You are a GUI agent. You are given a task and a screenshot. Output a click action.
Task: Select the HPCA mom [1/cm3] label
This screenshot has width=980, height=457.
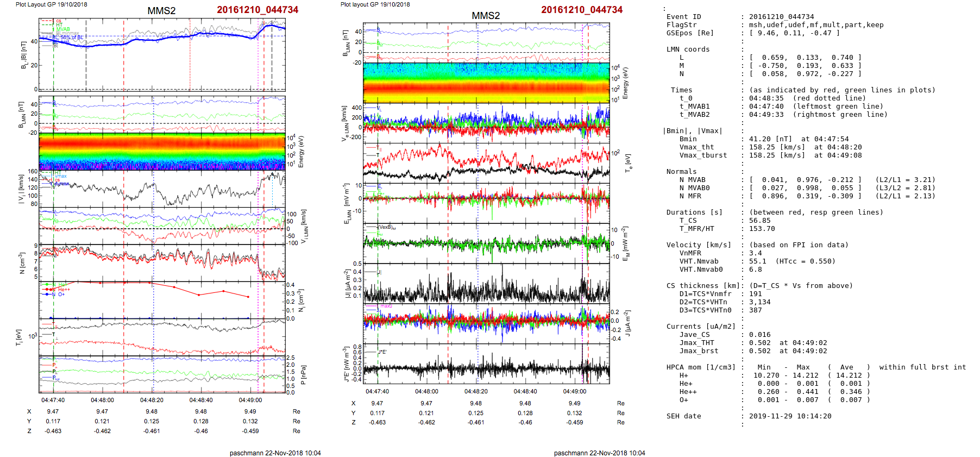(x=701, y=367)
